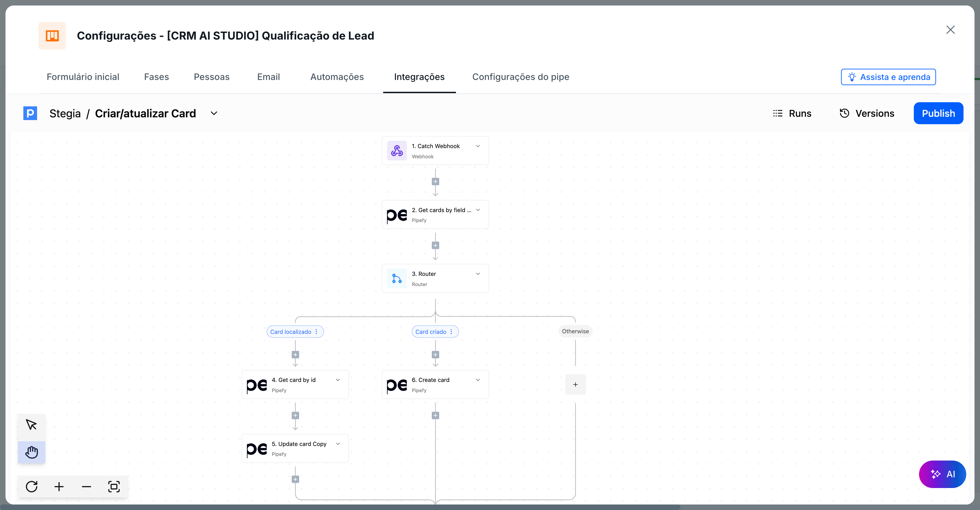Add a step under the Otherwise branch
This screenshot has height=510, width=980.
click(575, 384)
